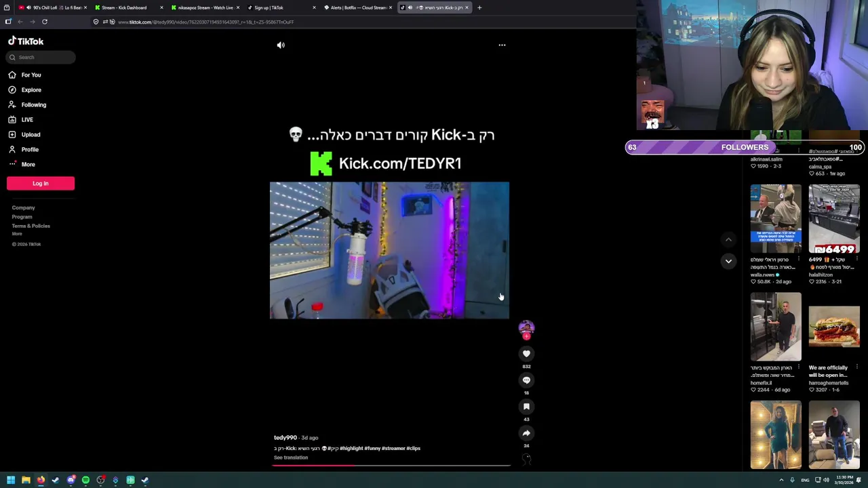Click the #funny hashtag

click(x=372, y=448)
